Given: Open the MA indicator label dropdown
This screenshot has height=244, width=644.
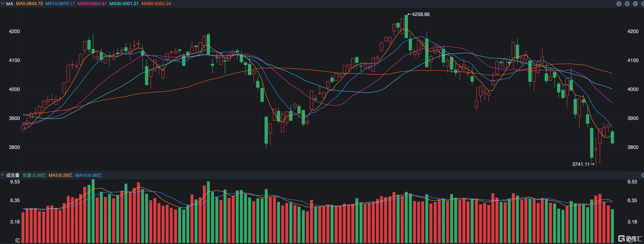Looking at the screenshot, I should point(9,4).
